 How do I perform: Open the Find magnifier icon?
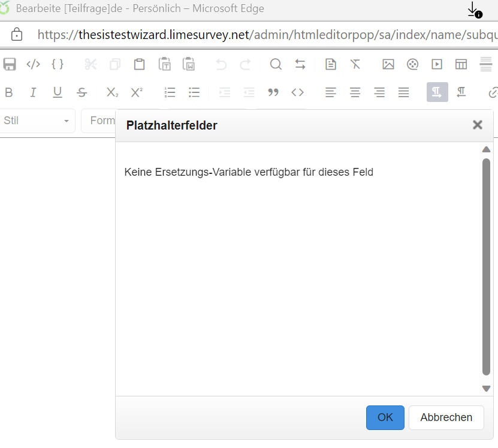tap(276, 65)
